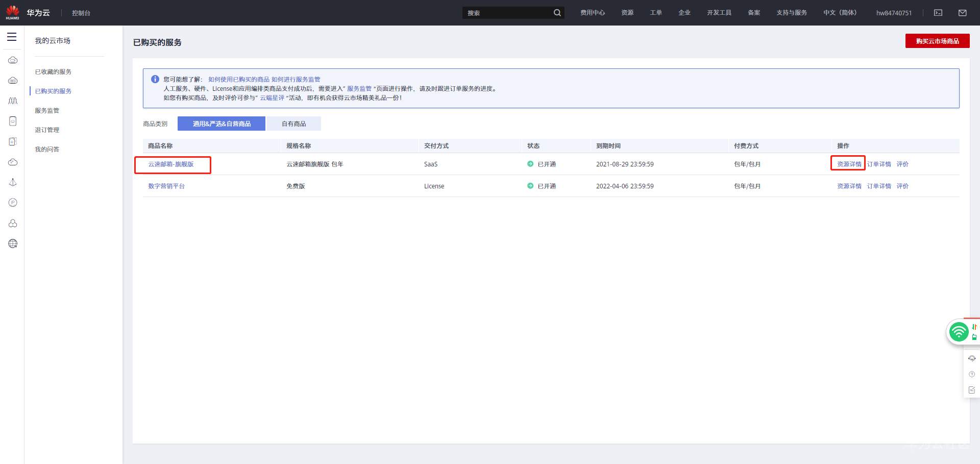
Task: Click the green Wi-Fi floating widget
Action: point(959,332)
